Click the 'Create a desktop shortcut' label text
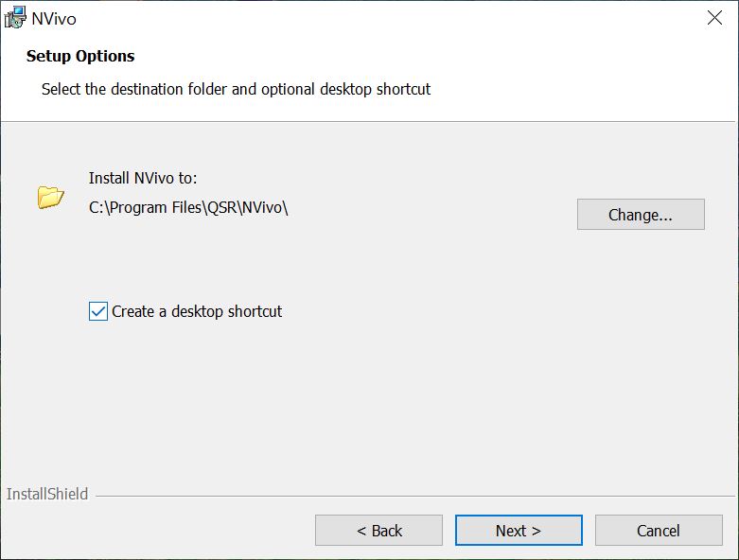The width and height of the screenshot is (739, 560). pos(197,311)
